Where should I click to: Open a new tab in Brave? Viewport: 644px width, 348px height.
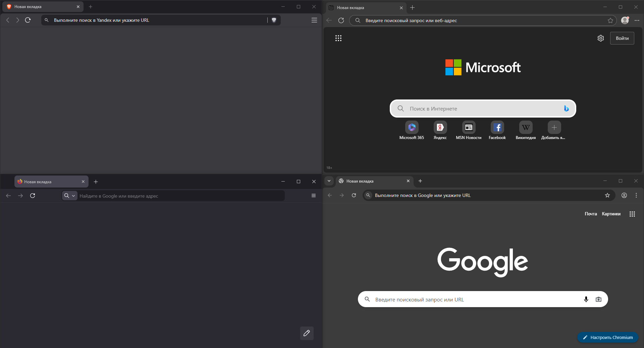tap(91, 7)
